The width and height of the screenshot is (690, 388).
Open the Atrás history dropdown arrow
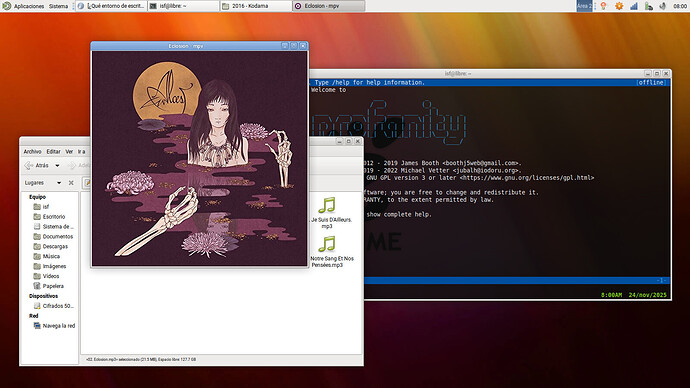click(x=57, y=166)
